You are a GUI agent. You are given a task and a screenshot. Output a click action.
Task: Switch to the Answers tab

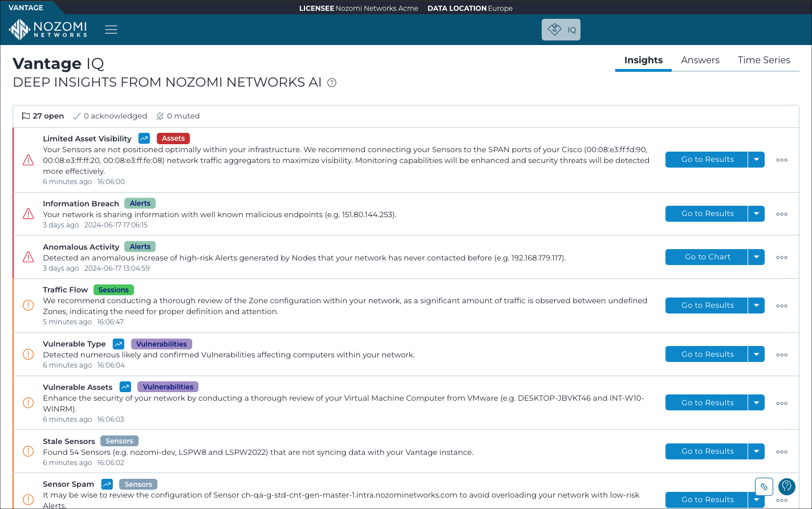700,60
